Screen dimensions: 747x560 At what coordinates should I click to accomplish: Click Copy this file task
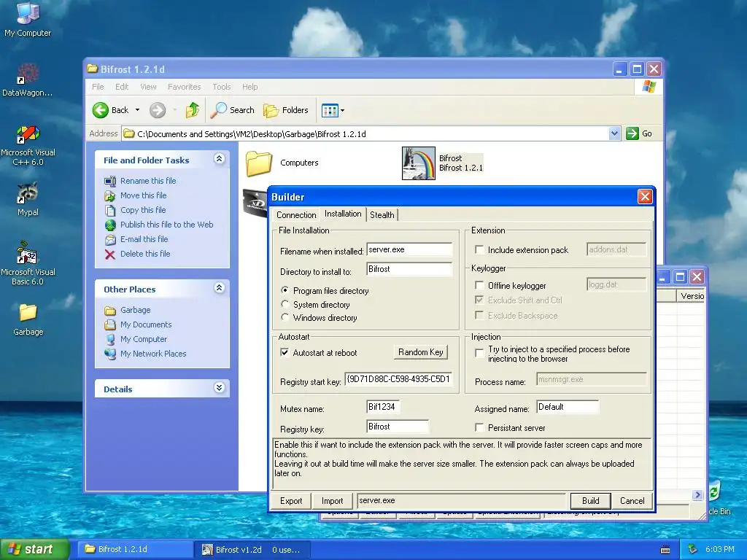(143, 210)
